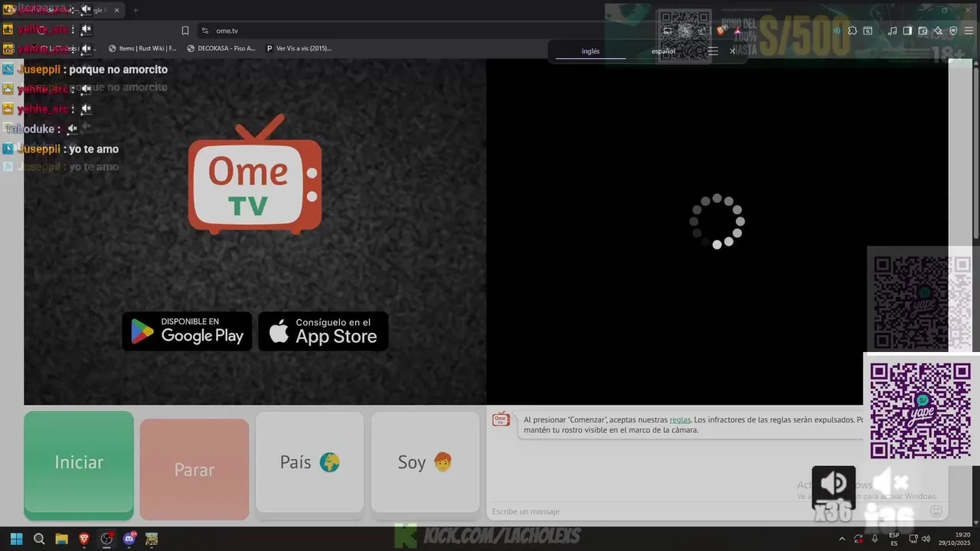
Task: Show hidden system tray icons
Action: [842, 539]
